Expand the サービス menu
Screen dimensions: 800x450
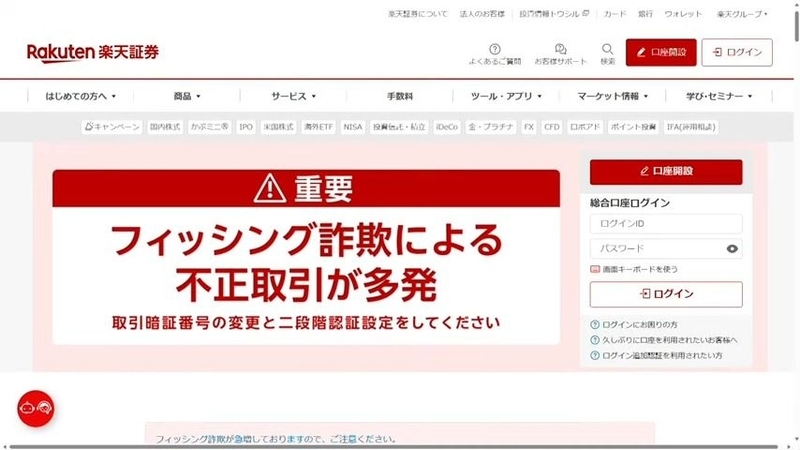point(293,96)
